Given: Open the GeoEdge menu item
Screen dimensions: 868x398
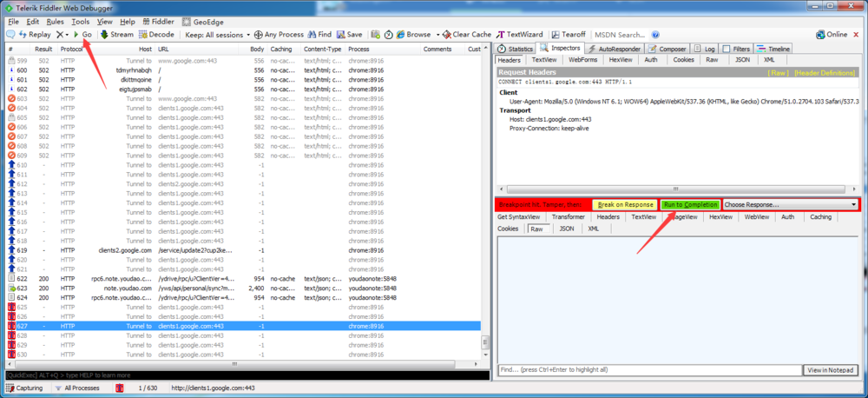Looking at the screenshot, I should point(202,22).
